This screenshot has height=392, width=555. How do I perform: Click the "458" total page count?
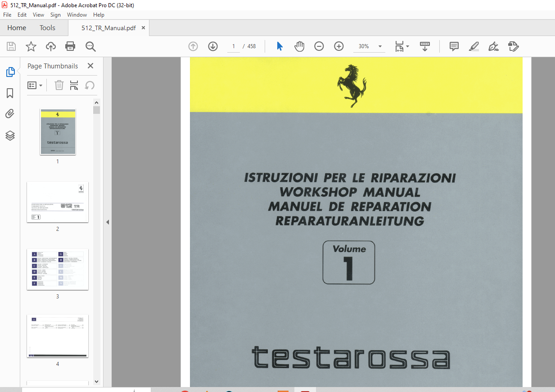click(x=252, y=46)
